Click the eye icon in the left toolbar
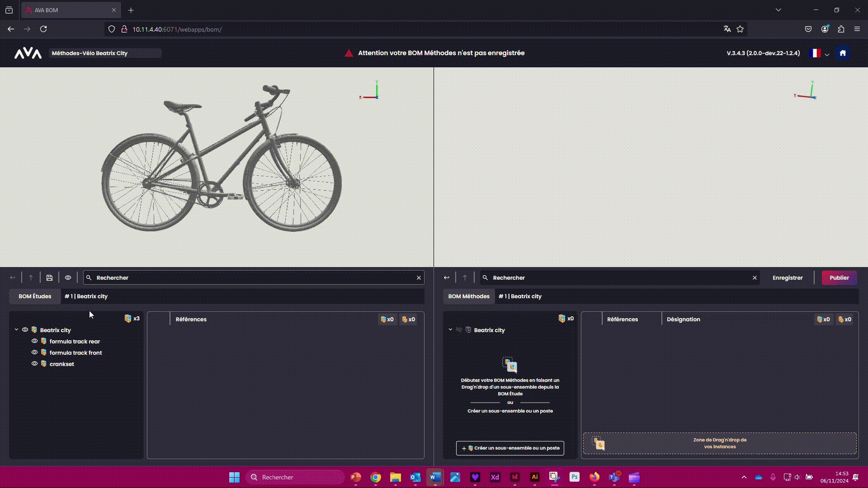The height and width of the screenshot is (488, 868). click(x=68, y=278)
